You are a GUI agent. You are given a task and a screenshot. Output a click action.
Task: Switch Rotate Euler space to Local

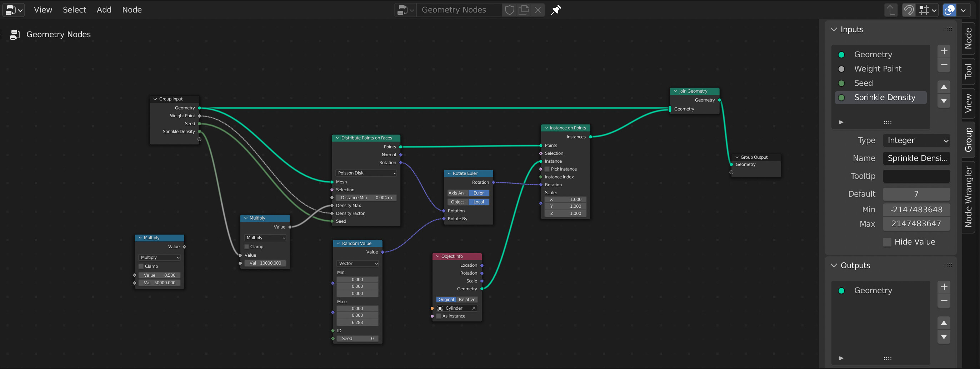click(x=479, y=202)
